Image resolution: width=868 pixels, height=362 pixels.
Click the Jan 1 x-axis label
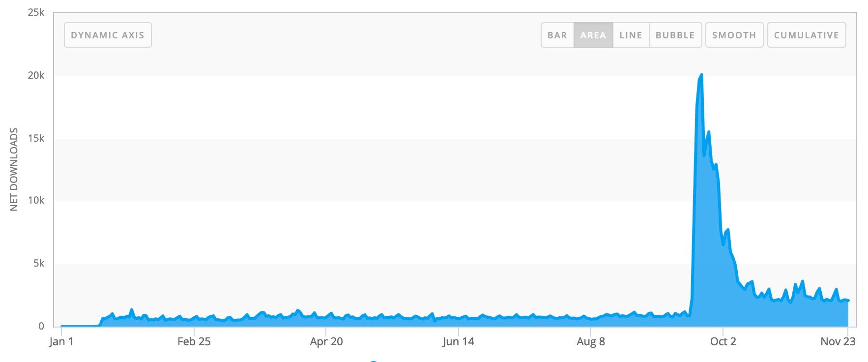click(x=61, y=341)
